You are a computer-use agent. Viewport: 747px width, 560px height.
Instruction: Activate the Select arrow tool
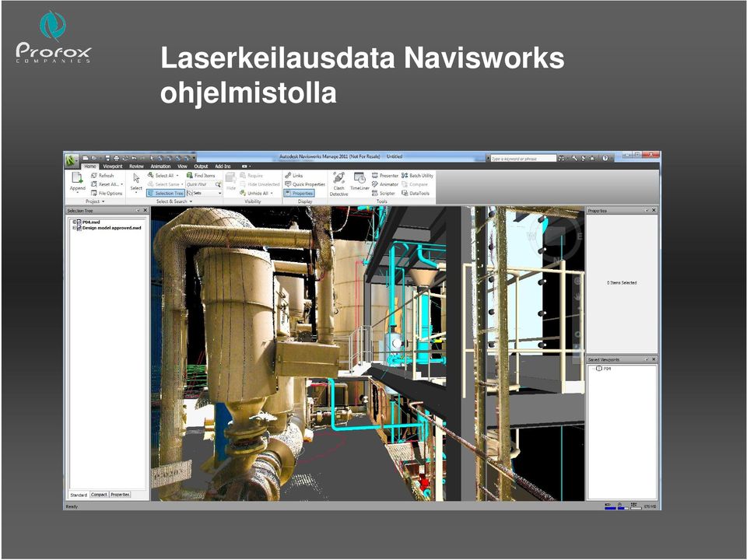pos(136,179)
